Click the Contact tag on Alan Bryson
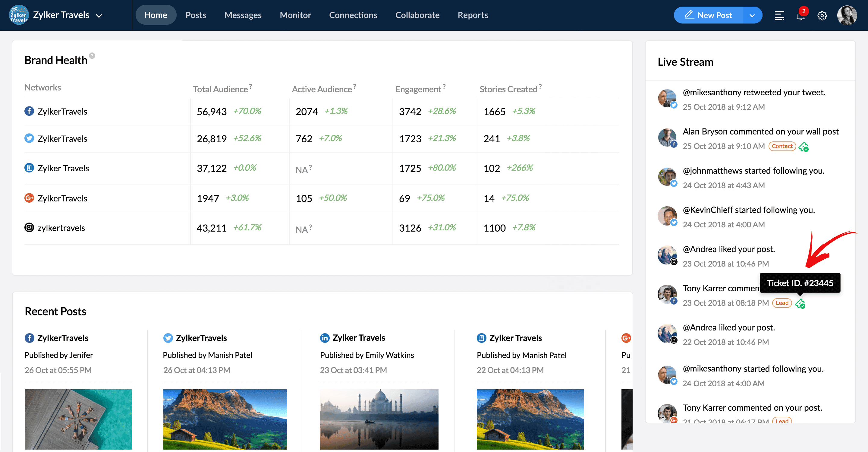The width and height of the screenshot is (868, 452). point(782,146)
